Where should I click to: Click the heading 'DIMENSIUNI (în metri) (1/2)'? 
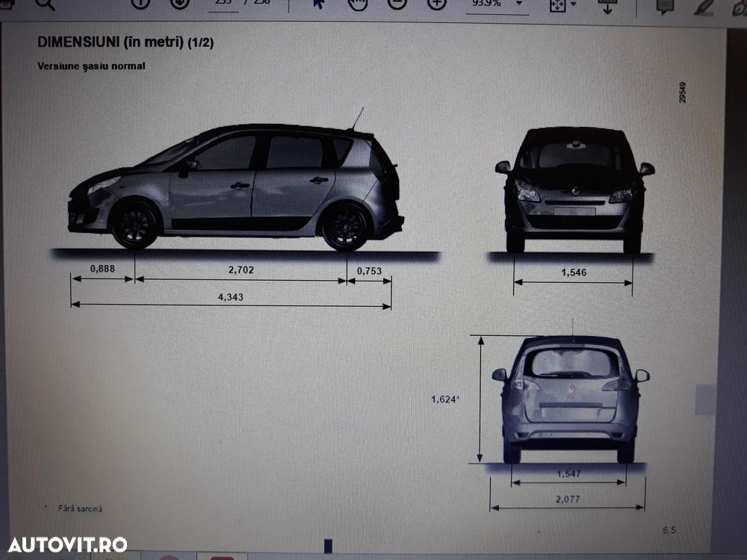125,43
